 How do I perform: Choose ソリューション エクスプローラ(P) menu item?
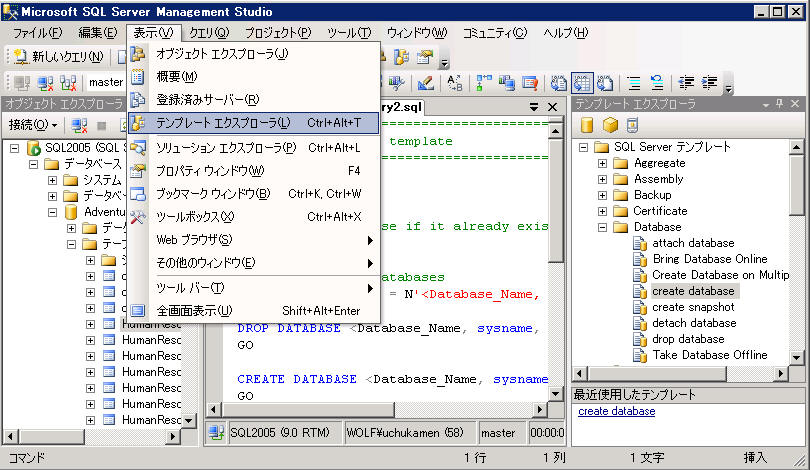pyautogui.click(x=254, y=148)
